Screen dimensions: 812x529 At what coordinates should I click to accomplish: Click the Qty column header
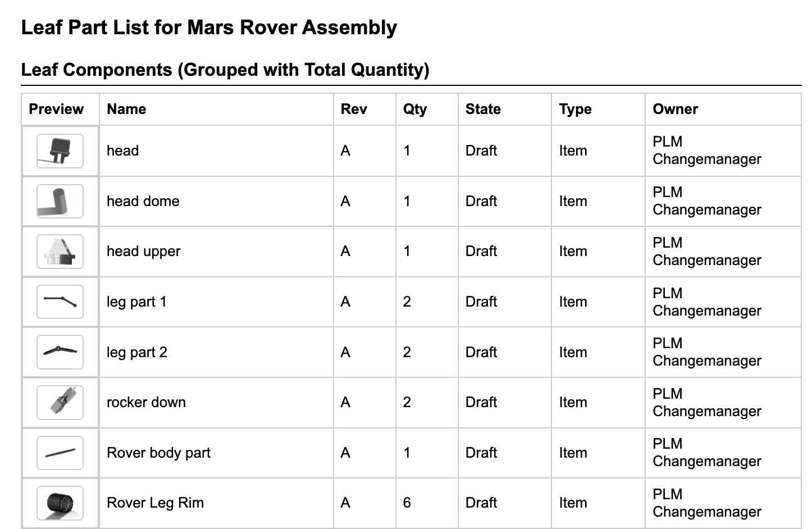415,109
